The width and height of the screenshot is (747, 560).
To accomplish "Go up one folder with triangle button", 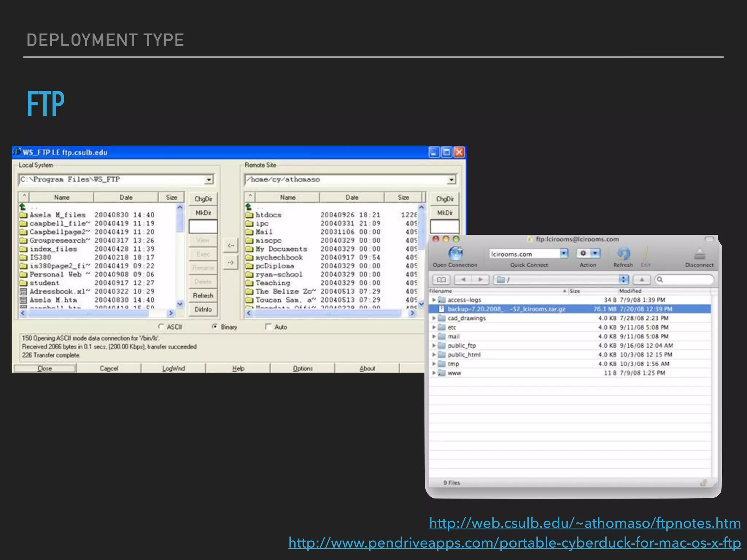I will point(642,280).
